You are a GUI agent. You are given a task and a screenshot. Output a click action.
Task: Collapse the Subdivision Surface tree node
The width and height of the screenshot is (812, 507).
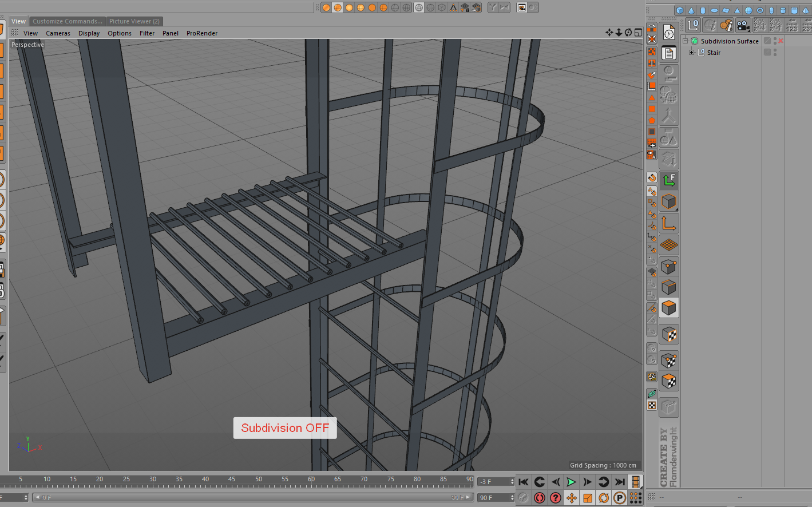[685, 41]
